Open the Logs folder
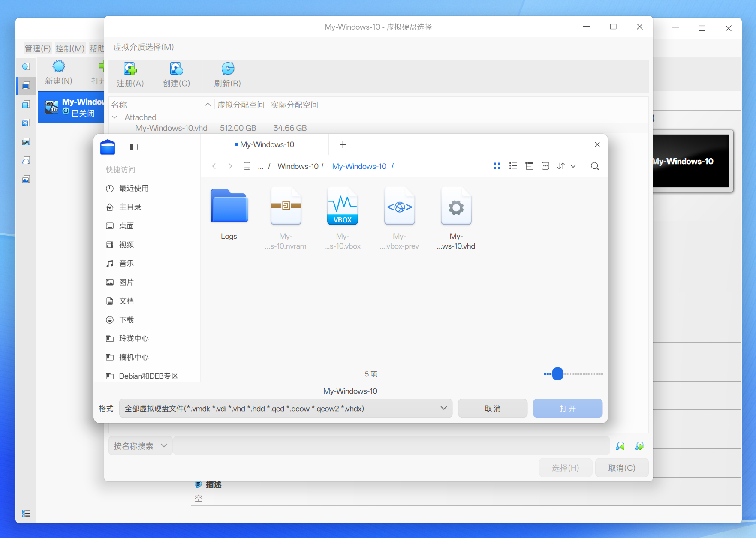 click(x=229, y=206)
